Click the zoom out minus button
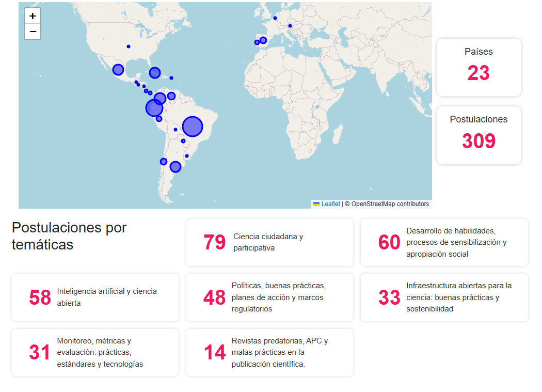This screenshot has height=392, width=542. [x=33, y=32]
